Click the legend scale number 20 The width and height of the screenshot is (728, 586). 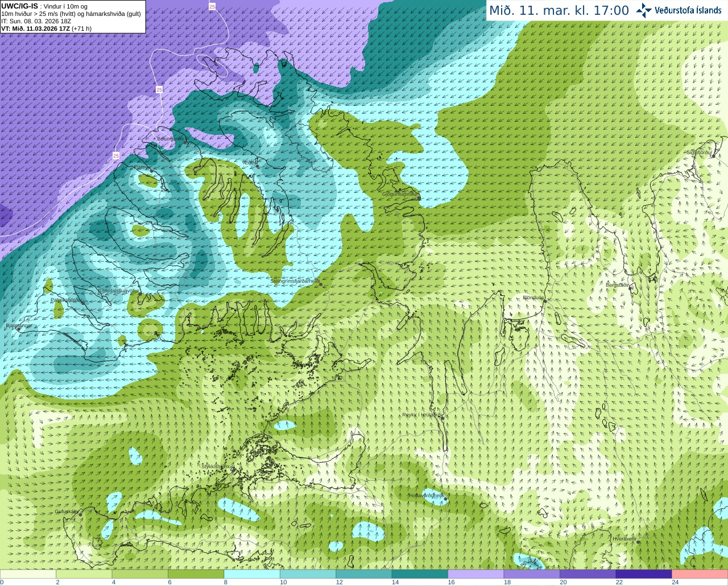click(x=563, y=582)
